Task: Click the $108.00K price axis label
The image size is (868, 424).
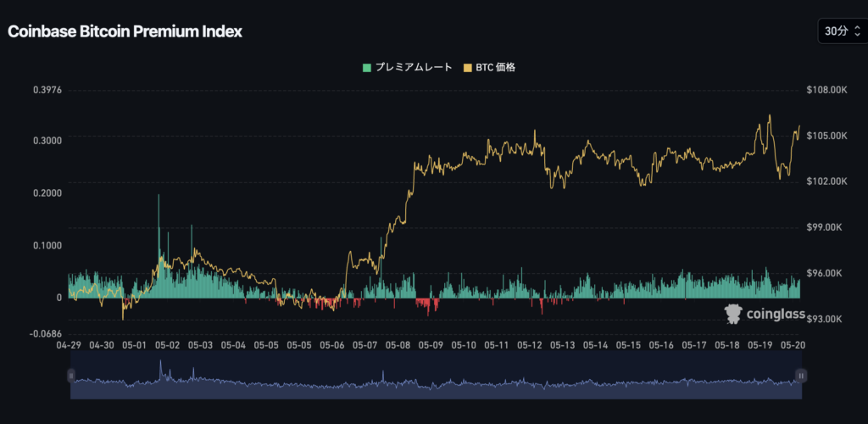Action: pos(827,90)
